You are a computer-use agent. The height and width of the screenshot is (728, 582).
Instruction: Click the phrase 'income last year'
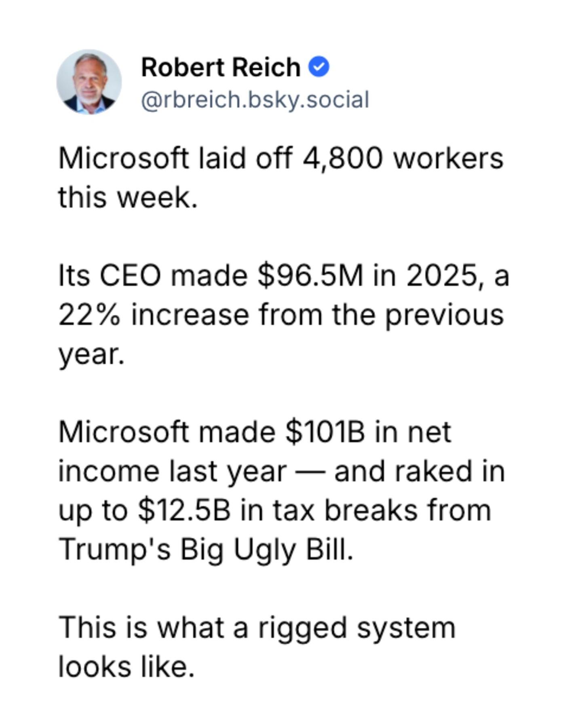click(x=173, y=472)
